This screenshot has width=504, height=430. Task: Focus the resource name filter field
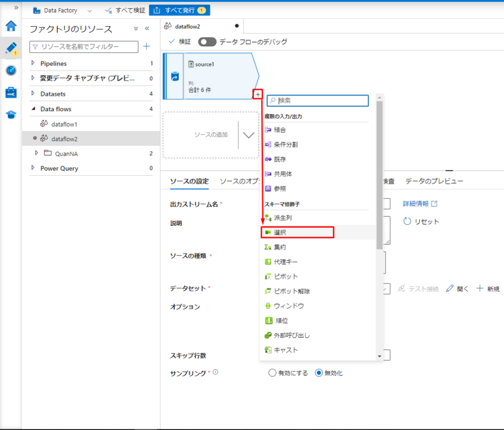(84, 47)
